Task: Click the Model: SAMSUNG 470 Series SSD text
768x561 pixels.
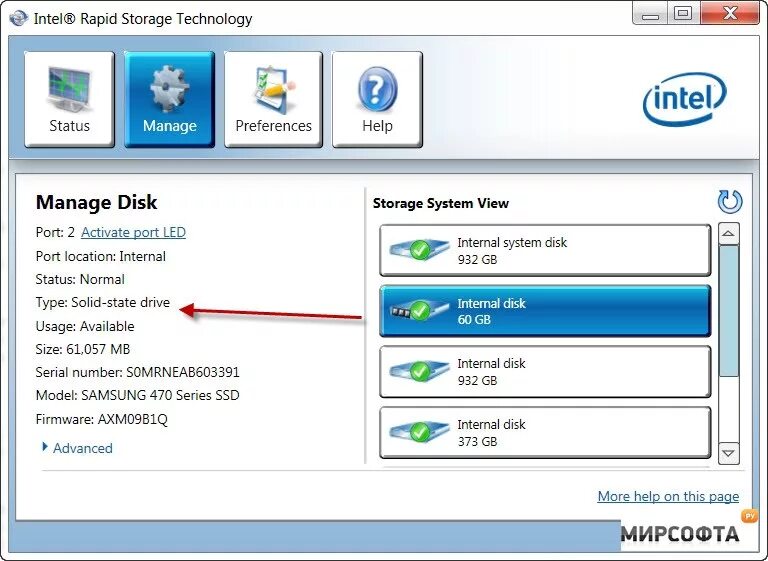Action: pos(138,395)
